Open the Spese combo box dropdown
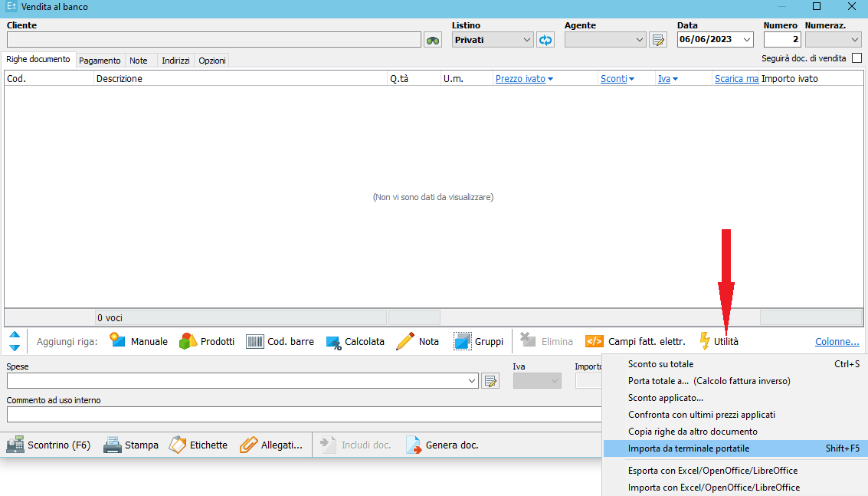Image resolution: width=868 pixels, height=496 pixels. tap(472, 381)
